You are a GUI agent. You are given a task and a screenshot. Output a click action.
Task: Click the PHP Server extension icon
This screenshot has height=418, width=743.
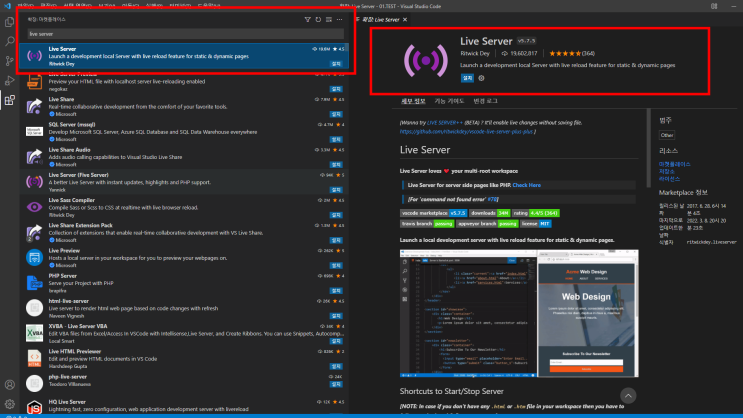(34, 283)
